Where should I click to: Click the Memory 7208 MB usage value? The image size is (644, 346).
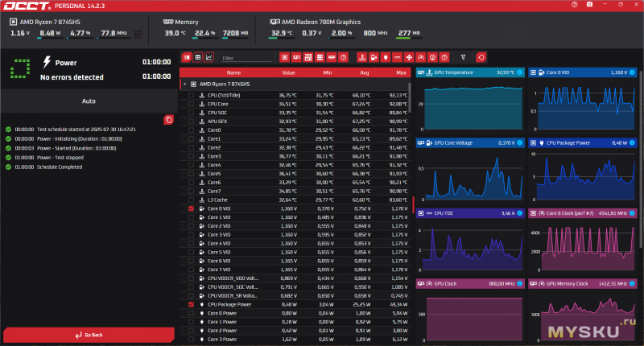[x=235, y=33]
